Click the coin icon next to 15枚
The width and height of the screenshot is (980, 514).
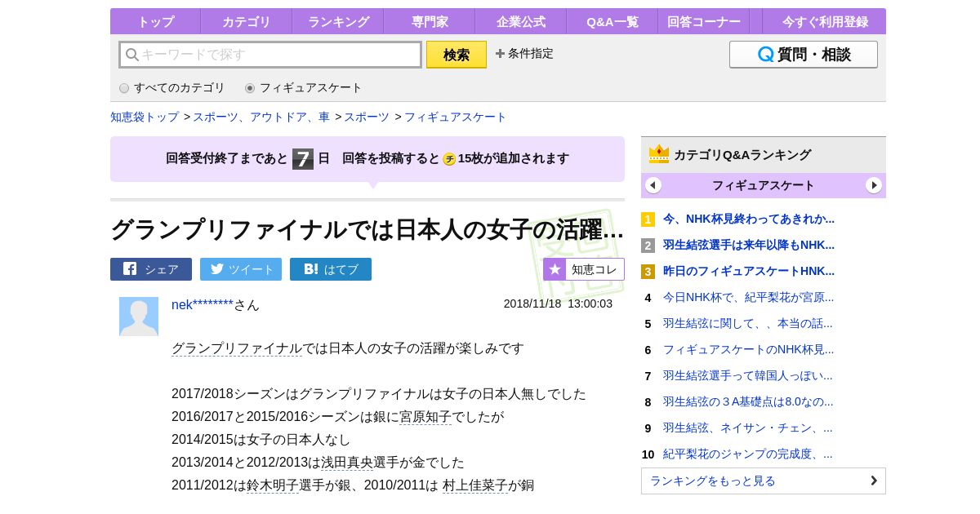tap(449, 159)
